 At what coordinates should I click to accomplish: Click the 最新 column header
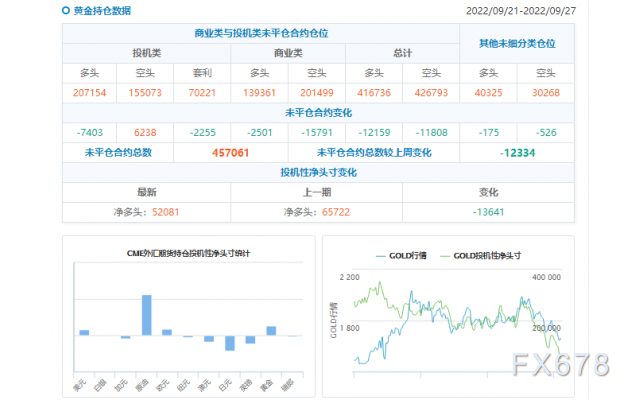[147, 192]
